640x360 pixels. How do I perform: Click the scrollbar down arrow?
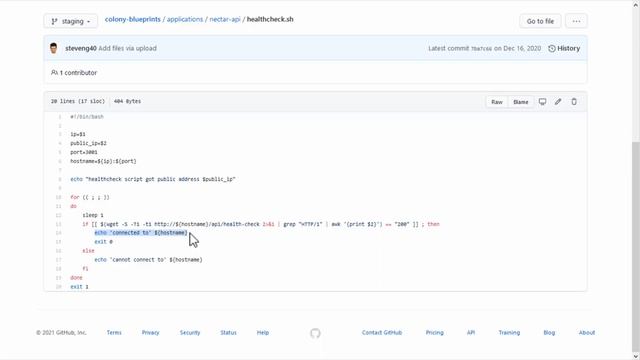coord(636,356)
